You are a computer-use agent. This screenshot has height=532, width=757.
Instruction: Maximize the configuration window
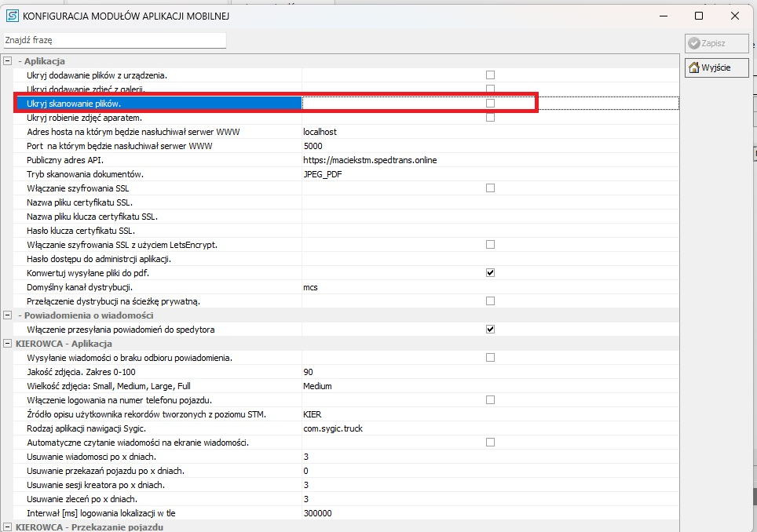click(x=699, y=16)
